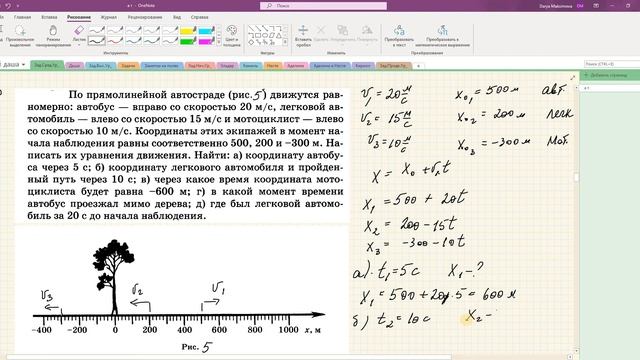
Task: Activate the panning hand mode tool
Action: [53, 36]
